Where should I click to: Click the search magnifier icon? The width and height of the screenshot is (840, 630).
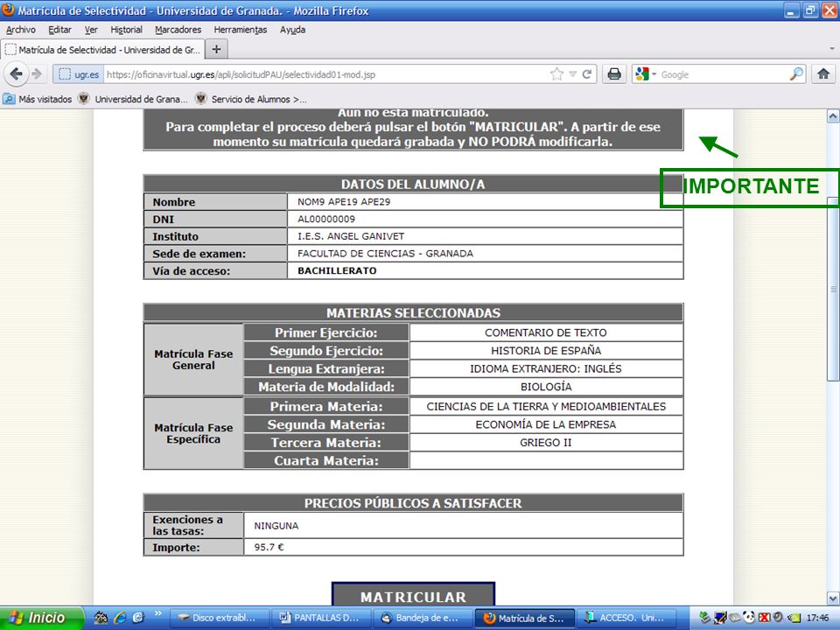tap(796, 74)
